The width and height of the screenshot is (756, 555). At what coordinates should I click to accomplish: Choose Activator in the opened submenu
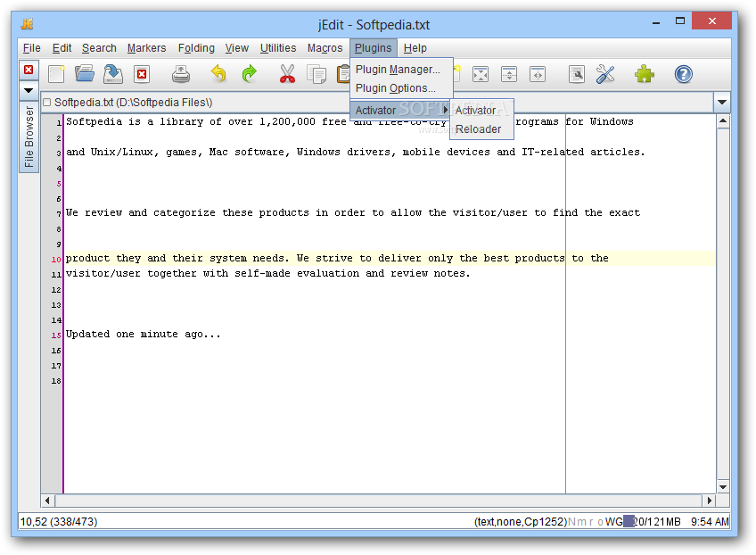pos(481,111)
